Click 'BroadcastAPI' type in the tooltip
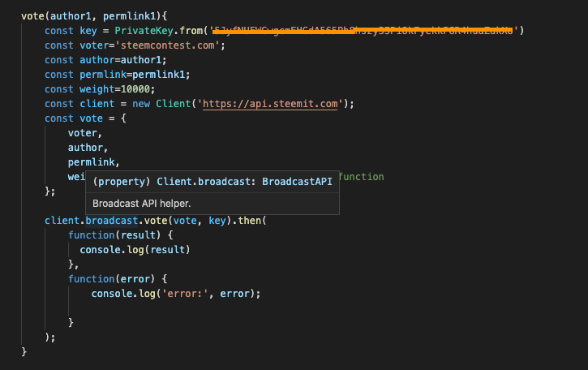The width and height of the screenshot is (588, 370). pyautogui.click(x=297, y=182)
